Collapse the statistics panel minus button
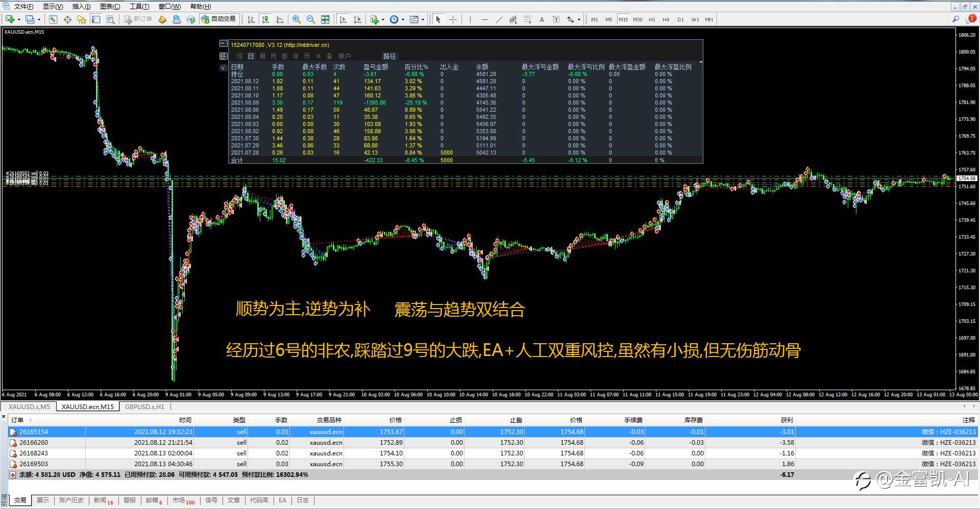The height and width of the screenshot is (509, 980). coord(223,44)
